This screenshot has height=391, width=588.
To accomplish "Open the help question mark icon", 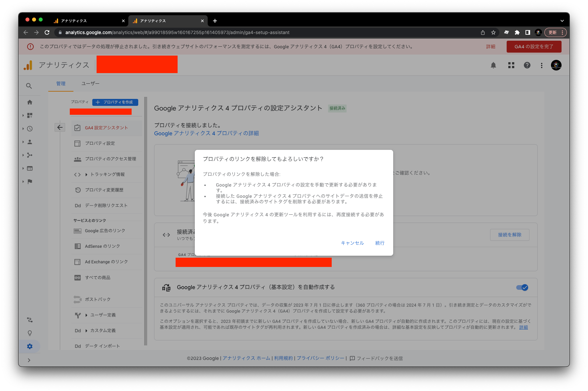I will tap(527, 65).
